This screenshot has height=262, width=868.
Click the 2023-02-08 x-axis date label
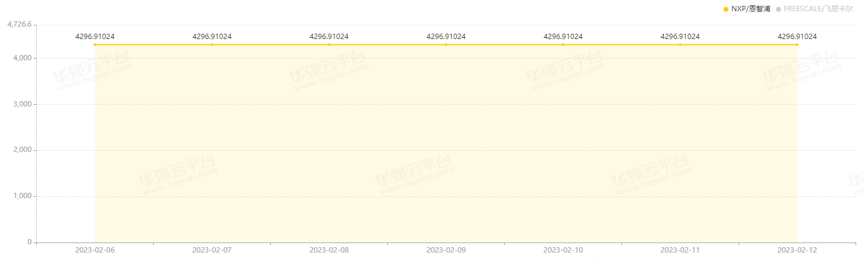tap(329, 250)
